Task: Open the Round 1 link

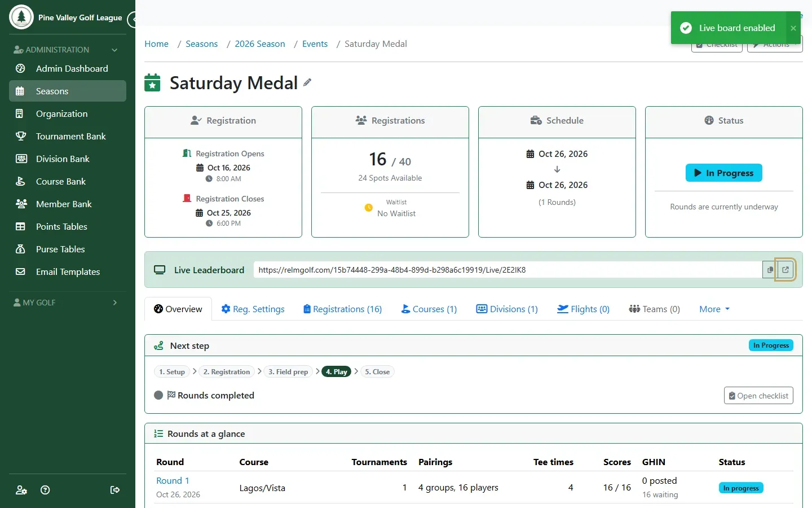Action: point(173,480)
